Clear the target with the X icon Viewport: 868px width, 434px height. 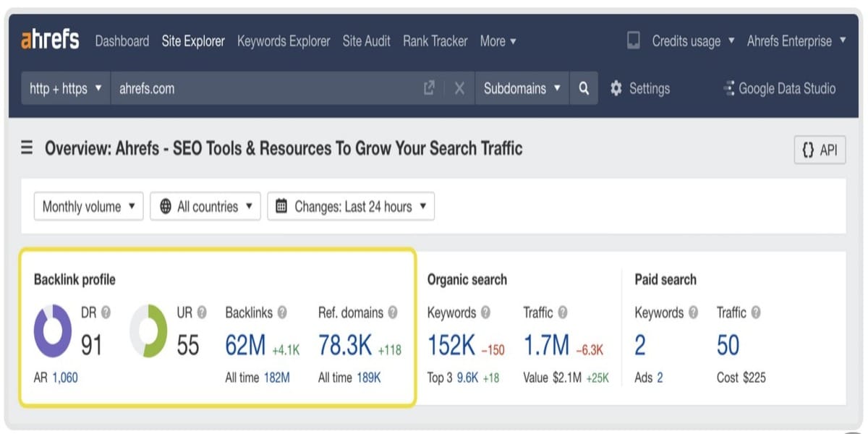[x=459, y=88]
